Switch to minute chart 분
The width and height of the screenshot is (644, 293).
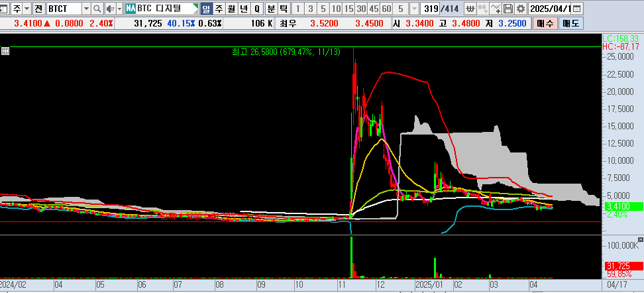(x=271, y=8)
